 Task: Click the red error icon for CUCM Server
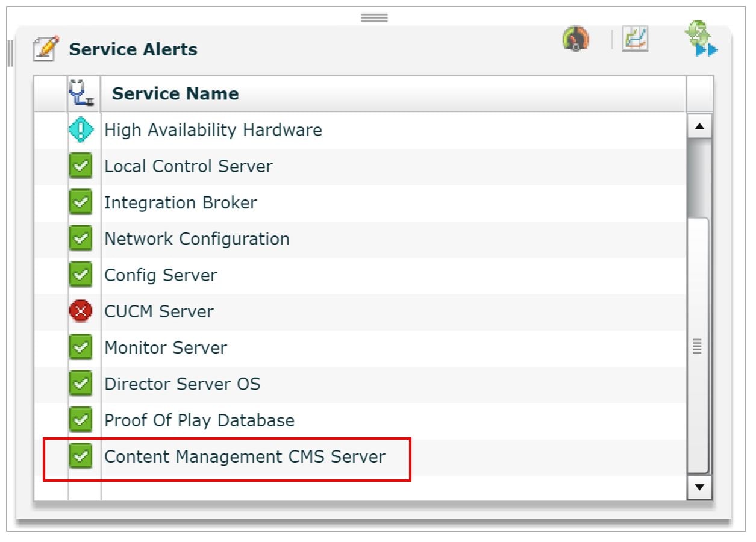click(x=81, y=311)
